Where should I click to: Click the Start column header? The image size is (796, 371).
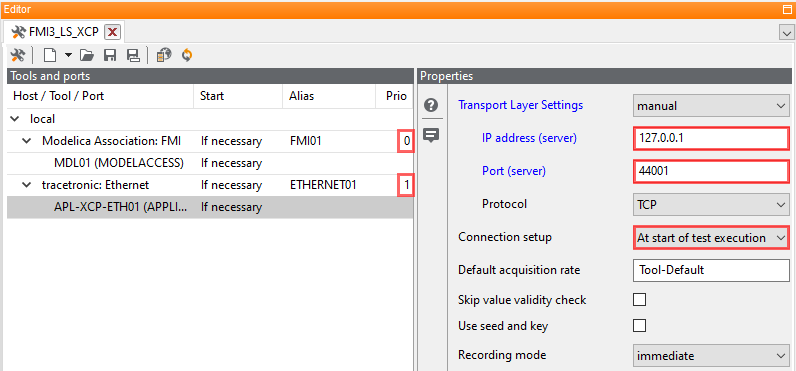coord(238,96)
